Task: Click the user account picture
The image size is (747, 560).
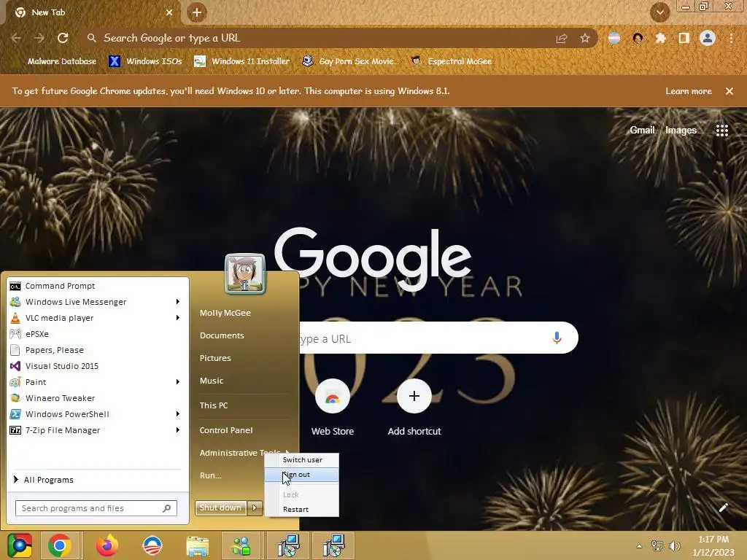Action: (245, 273)
